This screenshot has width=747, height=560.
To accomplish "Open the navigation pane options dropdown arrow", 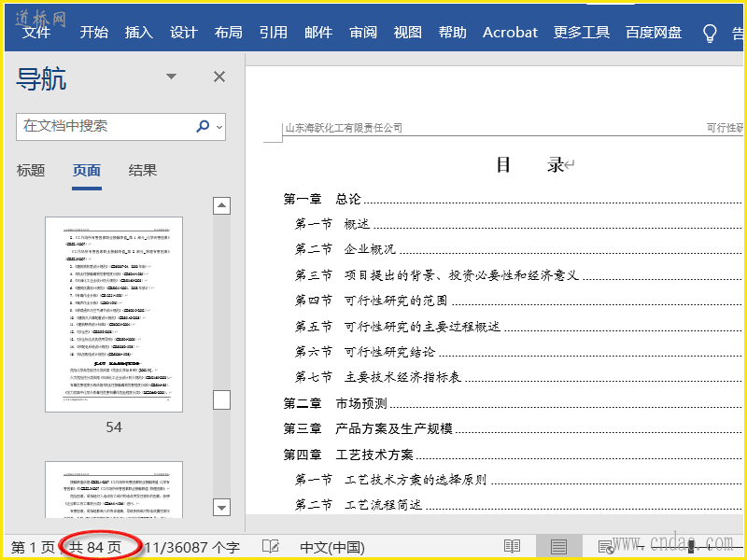I will (171, 77).
